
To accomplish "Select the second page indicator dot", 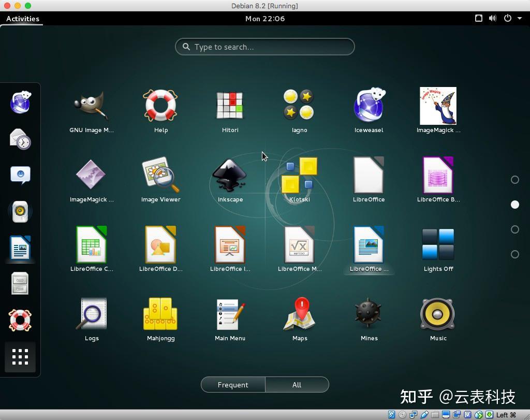I will coord(515,205).
